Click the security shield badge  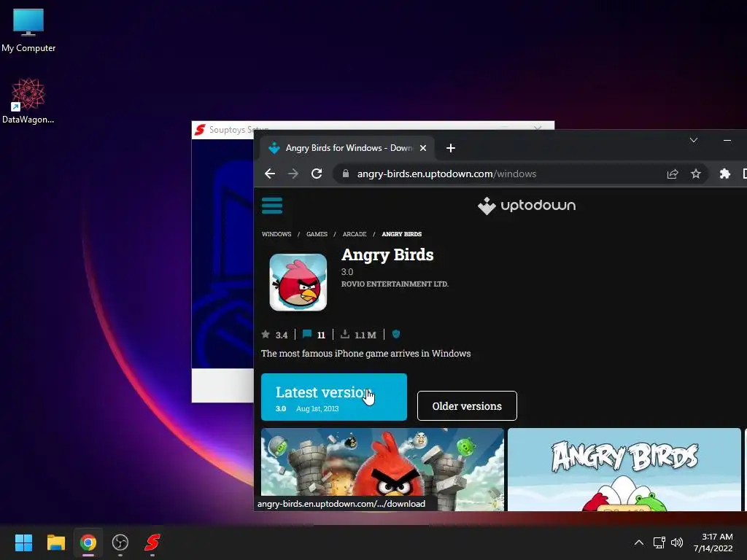396,334
